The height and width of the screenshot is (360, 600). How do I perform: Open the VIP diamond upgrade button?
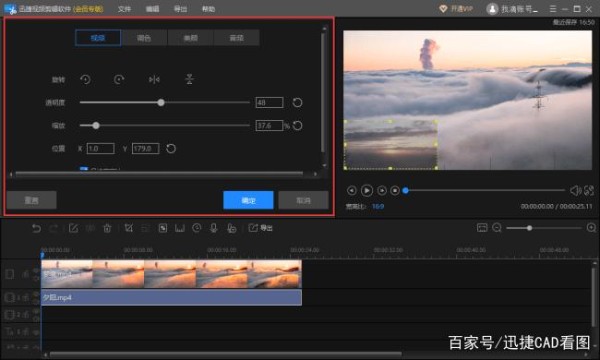click(x=456, y=8)
